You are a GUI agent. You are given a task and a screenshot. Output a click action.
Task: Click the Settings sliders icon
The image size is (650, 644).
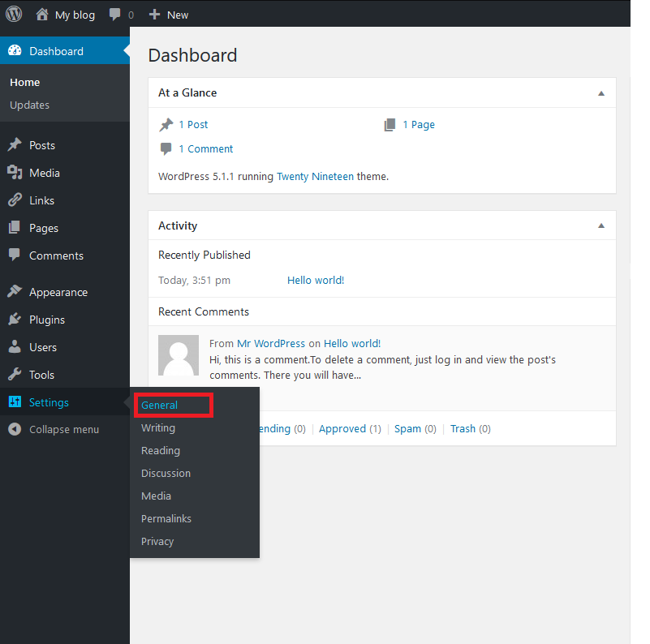click(15, 401)
